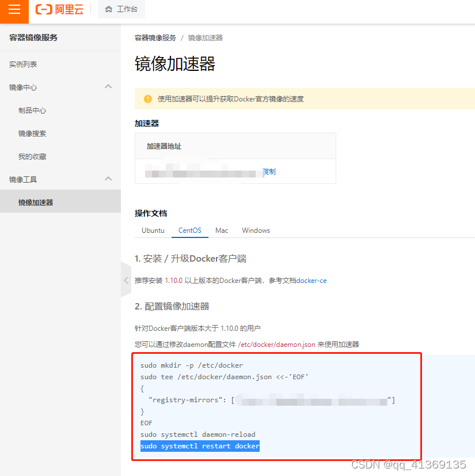Viewport: 475px width, 476px height.
Task: Click the Aliyun logo
Action: [59, 9]
